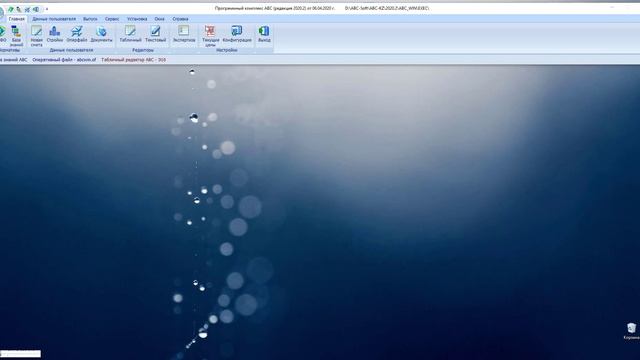Open the Выпуск ribbon tab
Image resolution: width=640 pixels, height=360 pixels.
click(90, 19)
